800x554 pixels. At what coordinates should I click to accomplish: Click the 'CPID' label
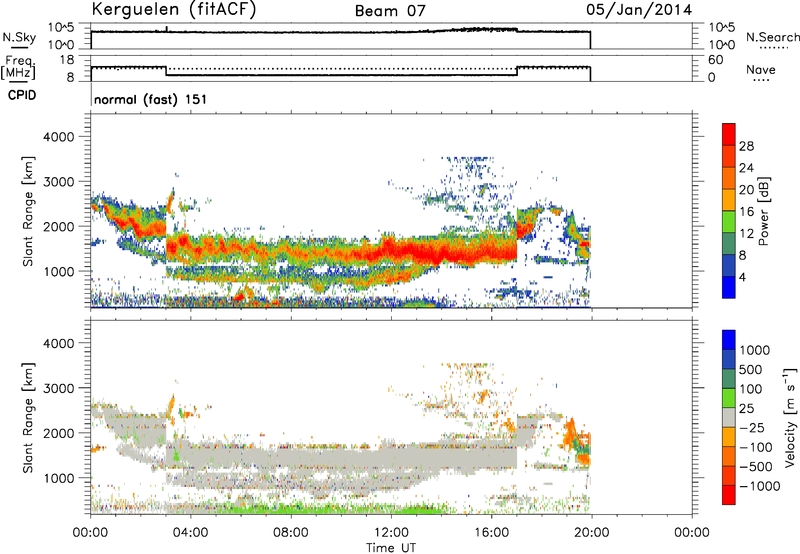tap(22, 95)
